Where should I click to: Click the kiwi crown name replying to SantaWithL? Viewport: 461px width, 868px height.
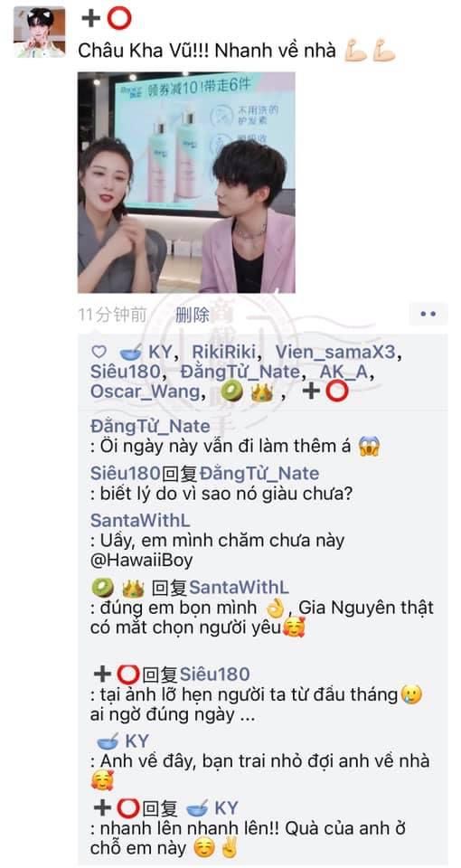(x=118, y=588)
